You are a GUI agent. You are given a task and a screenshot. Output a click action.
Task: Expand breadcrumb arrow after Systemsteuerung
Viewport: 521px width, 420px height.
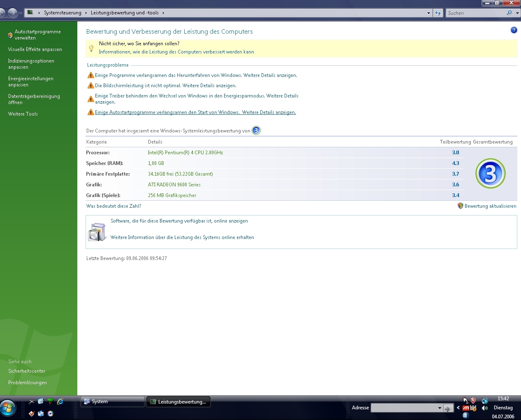click(86, 13)
